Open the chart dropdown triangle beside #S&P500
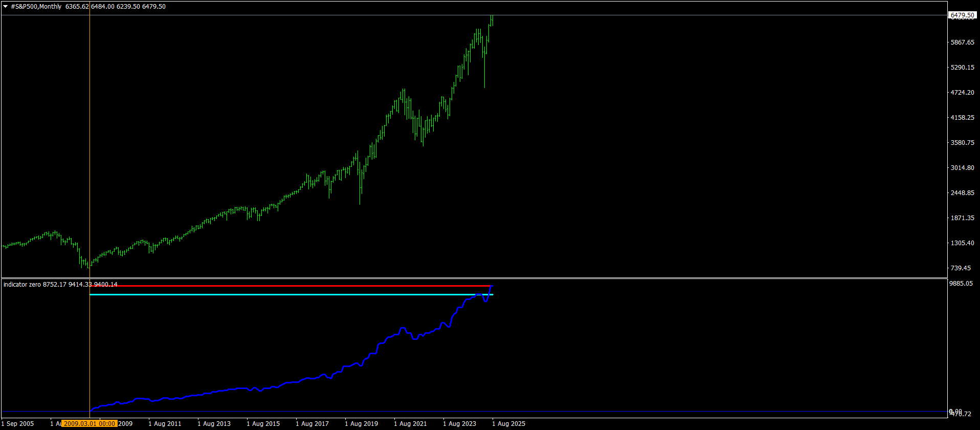Screen dimensions: 980x430 pyautogui.click(x=6, y=7)
